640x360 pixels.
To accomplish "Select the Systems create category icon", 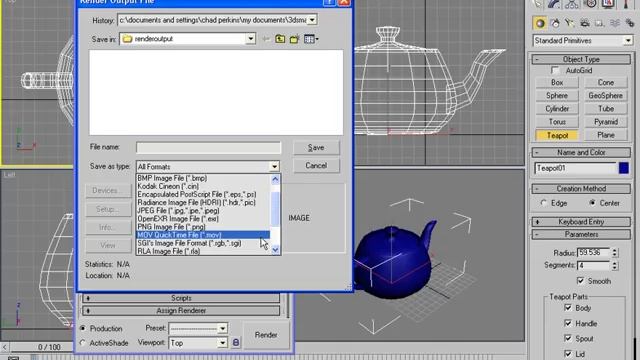I will [629, 23].
